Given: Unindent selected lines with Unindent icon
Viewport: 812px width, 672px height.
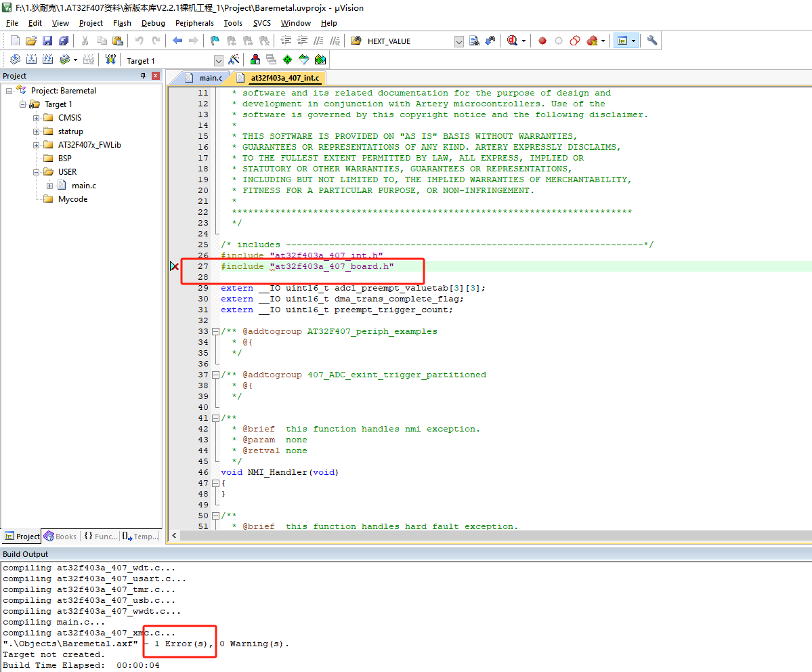Looking at the screenshot, I should point(303,41).
